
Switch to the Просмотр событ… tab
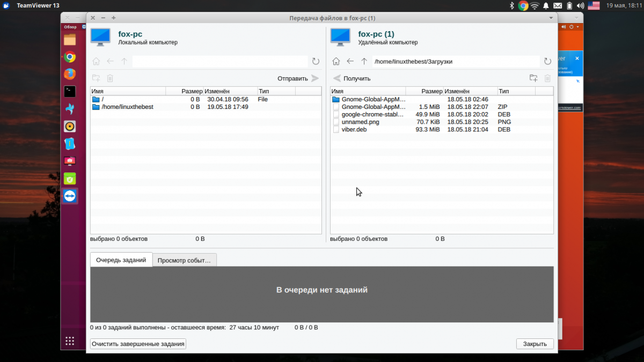pos(184,260)
